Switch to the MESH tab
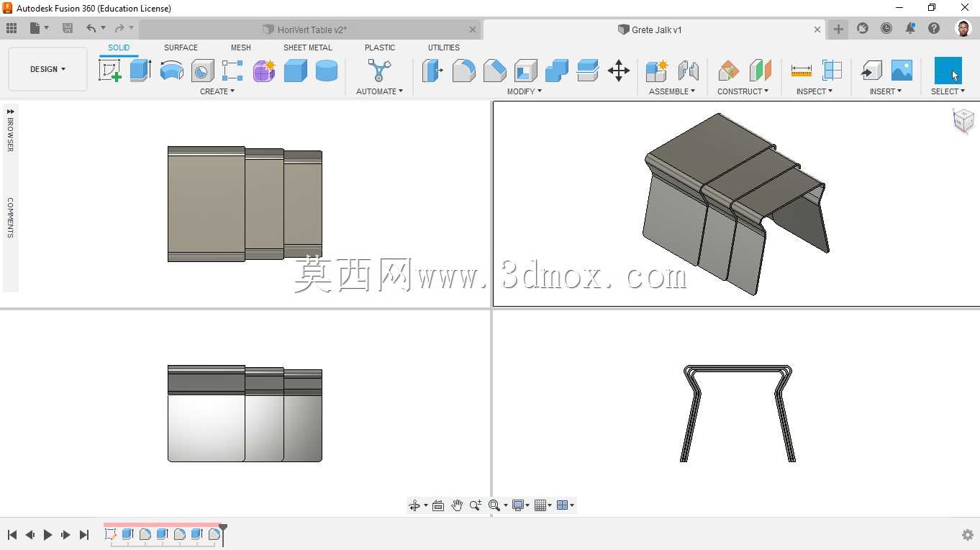Image resolution: width=980 pixels, height=550 pixels. pos(241,48)
